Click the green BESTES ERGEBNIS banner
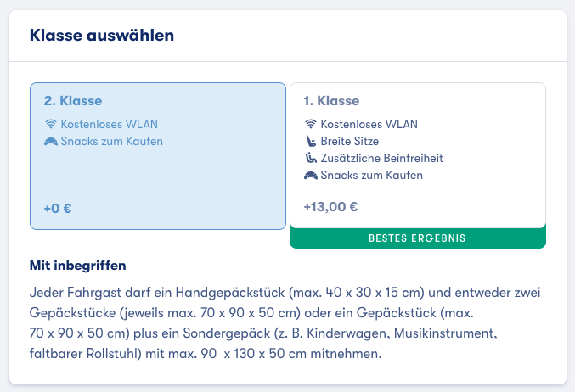This screenshot has width=575, height=392. (x=418, y=238)
